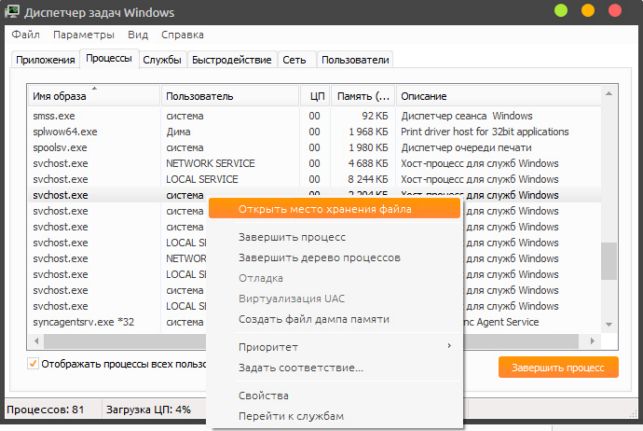Click the green window control circle
This screenshot has height=431, width=643.
point(561,11)
